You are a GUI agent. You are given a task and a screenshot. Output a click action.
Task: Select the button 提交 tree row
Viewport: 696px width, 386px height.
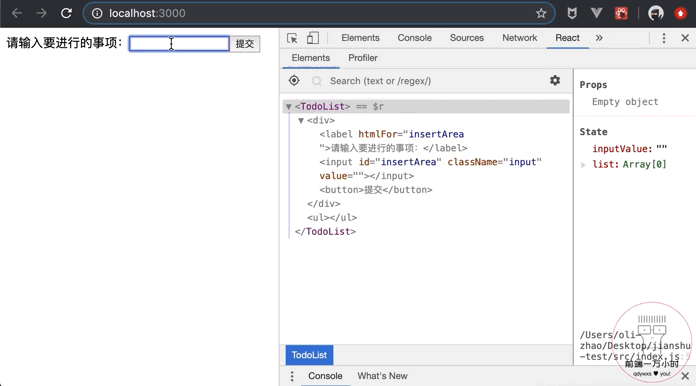[x=376, y=190]
